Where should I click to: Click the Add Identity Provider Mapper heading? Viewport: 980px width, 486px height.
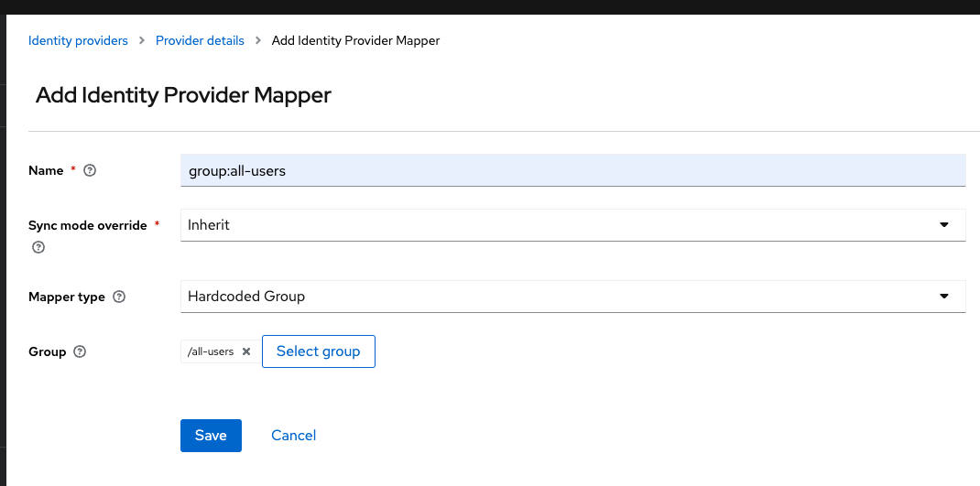pos(183,95)
